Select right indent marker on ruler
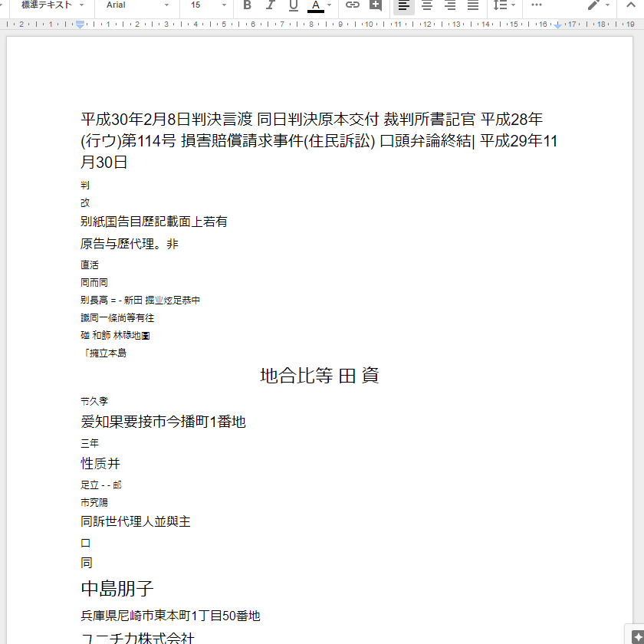 point(558,26)
